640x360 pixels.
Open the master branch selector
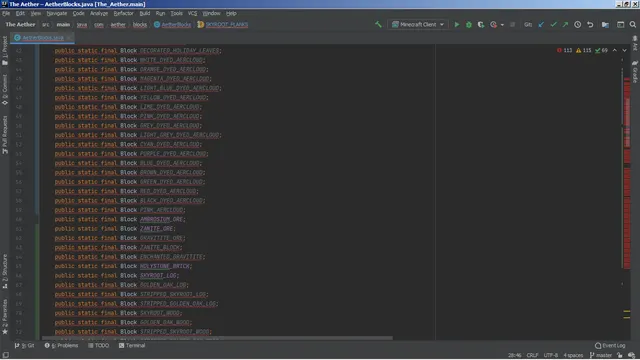[600, 355]
